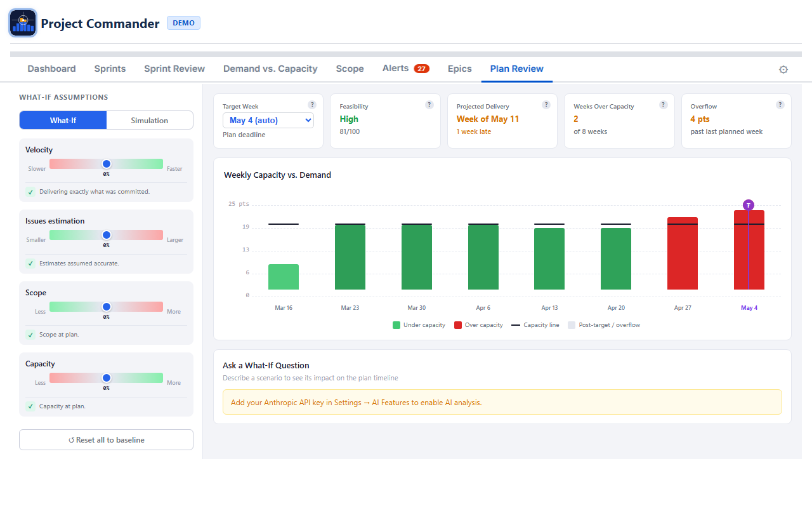Go to the Dashboard tab
Image resolution: width=812 pixels, height=508 pixels.
tap(51, 69)
